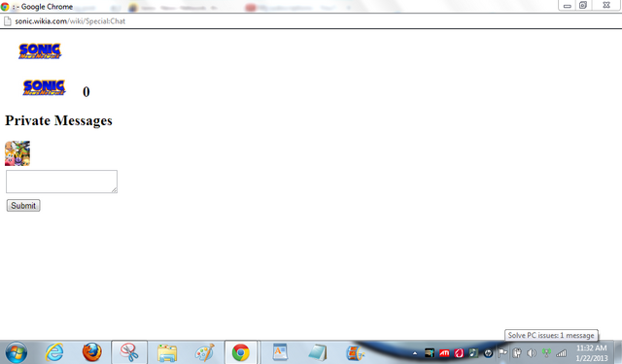Viewport: 622px width, 364px height.
Task: Open Paint from the taskbar
Action: (205, 352)
